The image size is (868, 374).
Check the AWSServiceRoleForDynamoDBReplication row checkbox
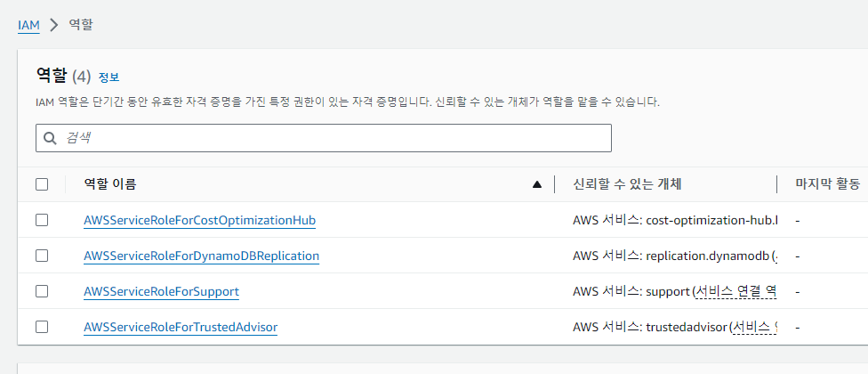pyautogui.click(x=42, y=256)
